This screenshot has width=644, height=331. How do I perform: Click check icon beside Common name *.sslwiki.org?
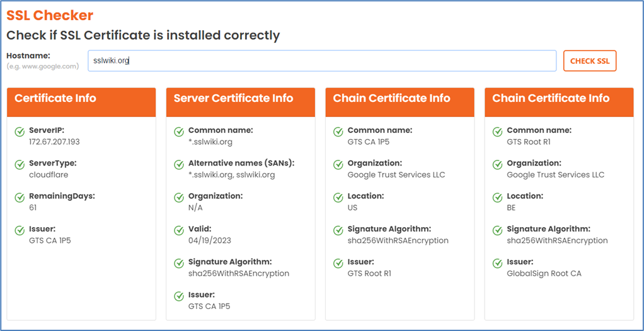[x=179, y=132]
